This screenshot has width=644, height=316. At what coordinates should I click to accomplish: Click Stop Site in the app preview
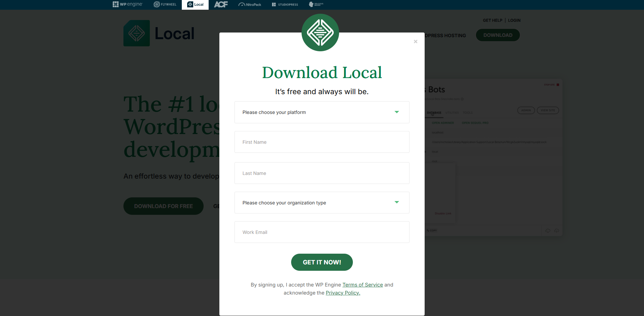(549, 85)
